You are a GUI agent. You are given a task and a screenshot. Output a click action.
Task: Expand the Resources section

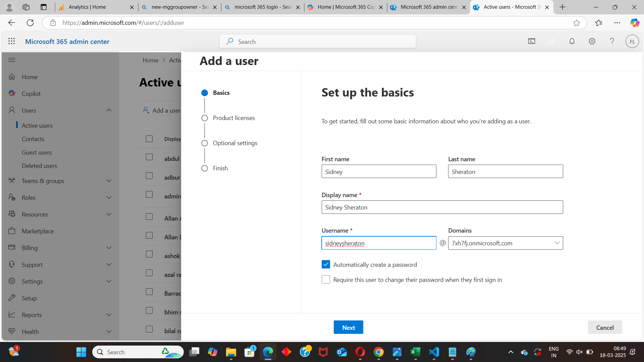click(x=109, y=214)
